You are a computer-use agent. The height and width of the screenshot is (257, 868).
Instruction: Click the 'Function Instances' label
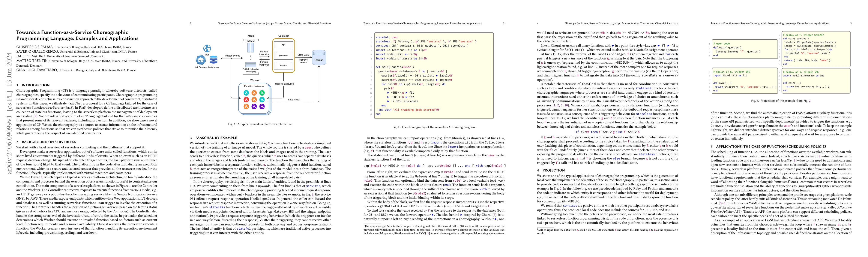[x=254, y=87]
